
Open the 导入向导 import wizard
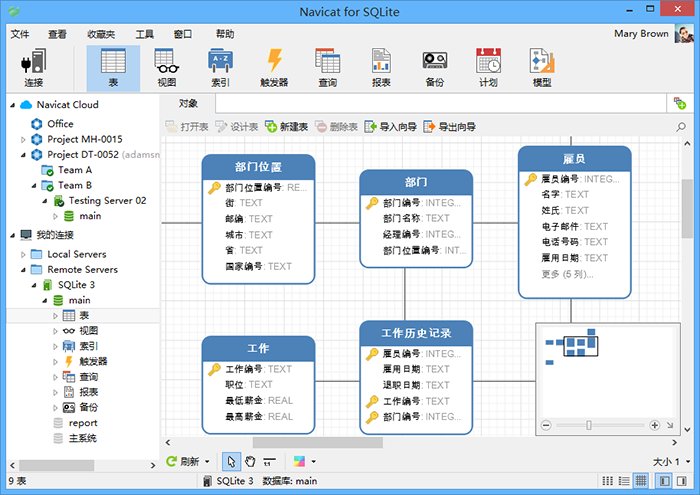[x=391, y=127]
